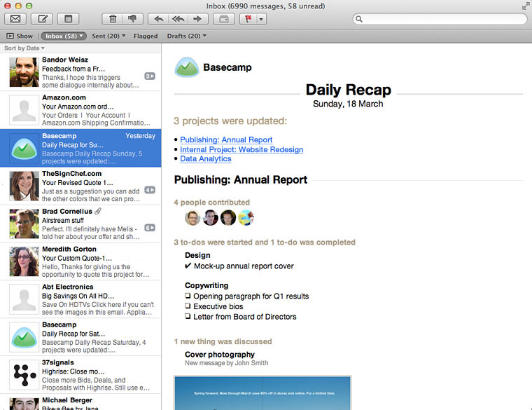532x410 pixels.
Task: Open Meredith Gorton Custom Quote message
Action: 80,261
